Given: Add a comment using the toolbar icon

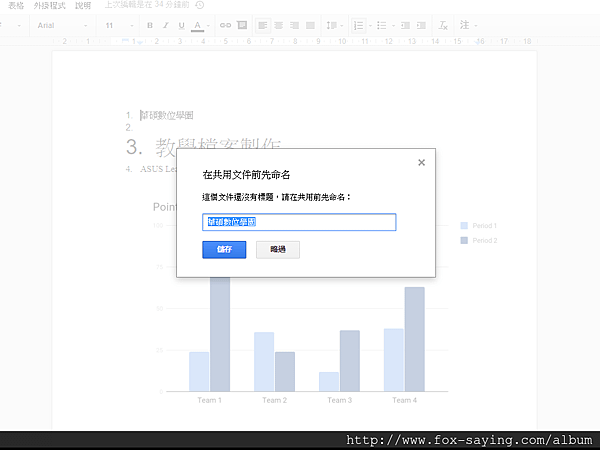Looking at the screenshot, I should (242, 25).
